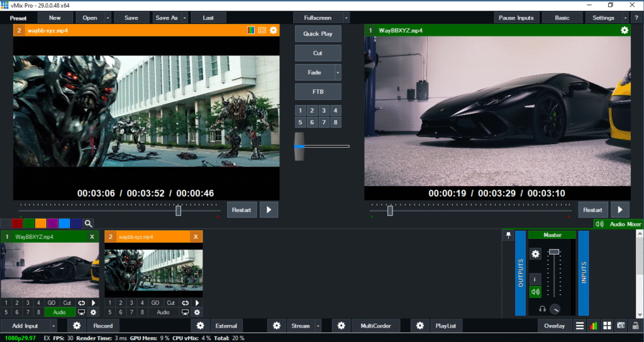Viewport: 644px width, 342px height.
Task: Toggle loop on input 2 tile
Action: [186, 302]
